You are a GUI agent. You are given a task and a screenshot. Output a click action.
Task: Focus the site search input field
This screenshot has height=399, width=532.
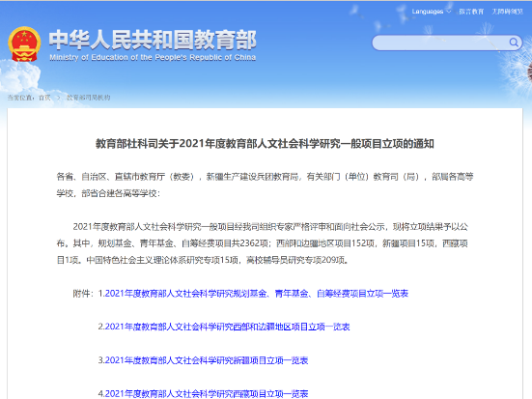(x=446, y=43)
